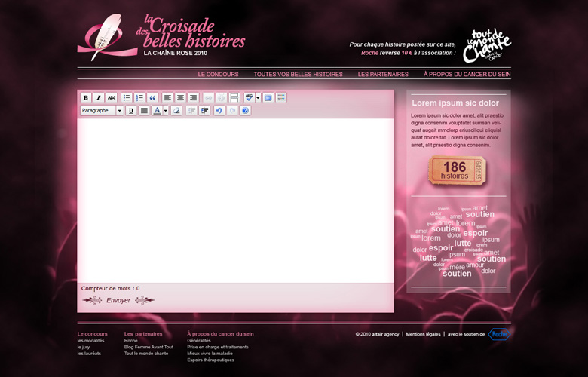The image size is (588, 377).
Task: Click the unlink broken chain icon
Action: click(221, 97)
